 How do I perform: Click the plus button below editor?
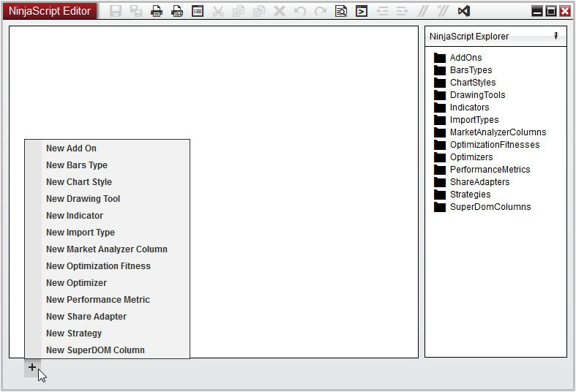(x=32, y=368)
